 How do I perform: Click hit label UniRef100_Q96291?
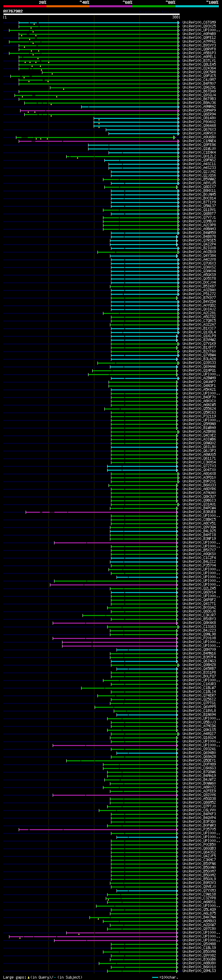tap(199, 88)
